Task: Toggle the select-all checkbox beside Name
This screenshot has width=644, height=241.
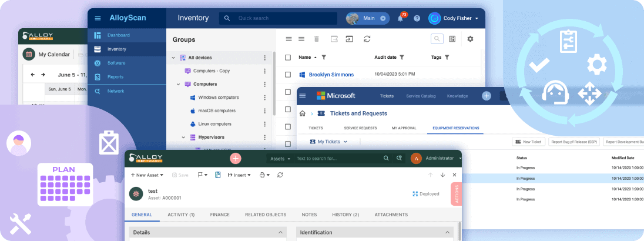Action: (288, 58)
